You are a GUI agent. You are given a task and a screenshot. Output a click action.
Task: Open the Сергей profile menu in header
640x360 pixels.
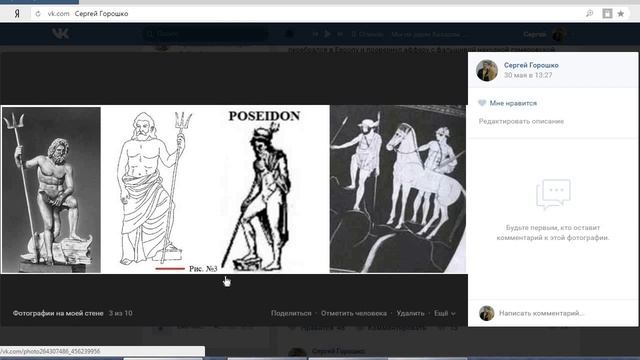[544, 34]
